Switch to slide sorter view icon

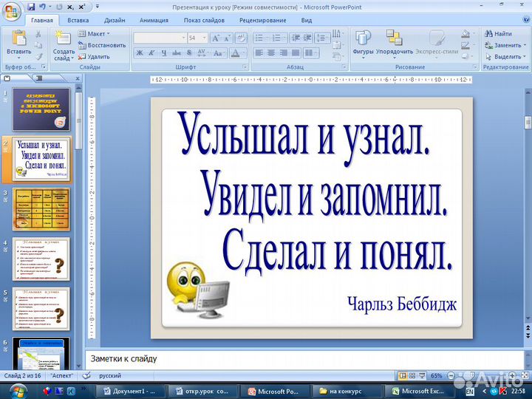point(412,375)
